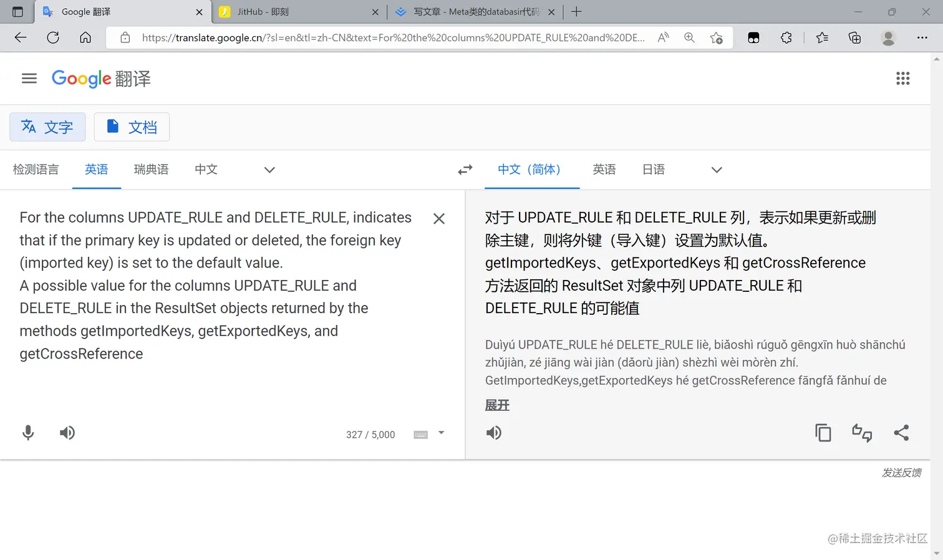Select 英语 as source language
The image size is (943, 560).
click(x=97, y=170)
